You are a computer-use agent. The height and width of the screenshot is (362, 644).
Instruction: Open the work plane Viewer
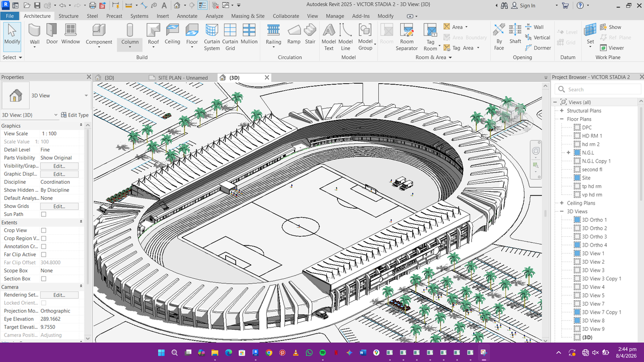[x=611, y=48]
